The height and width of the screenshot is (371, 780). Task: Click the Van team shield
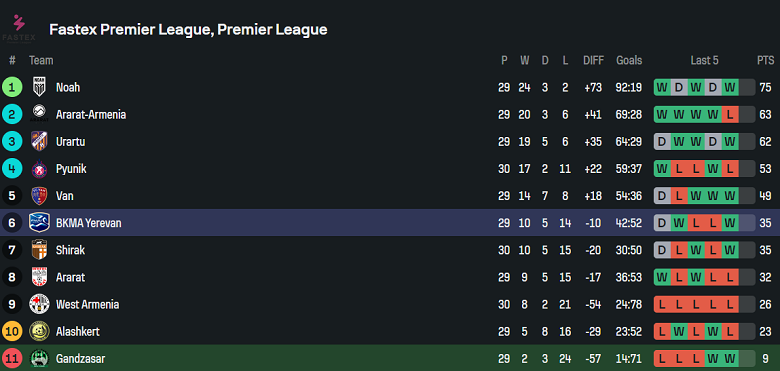(x=39, y=195)
